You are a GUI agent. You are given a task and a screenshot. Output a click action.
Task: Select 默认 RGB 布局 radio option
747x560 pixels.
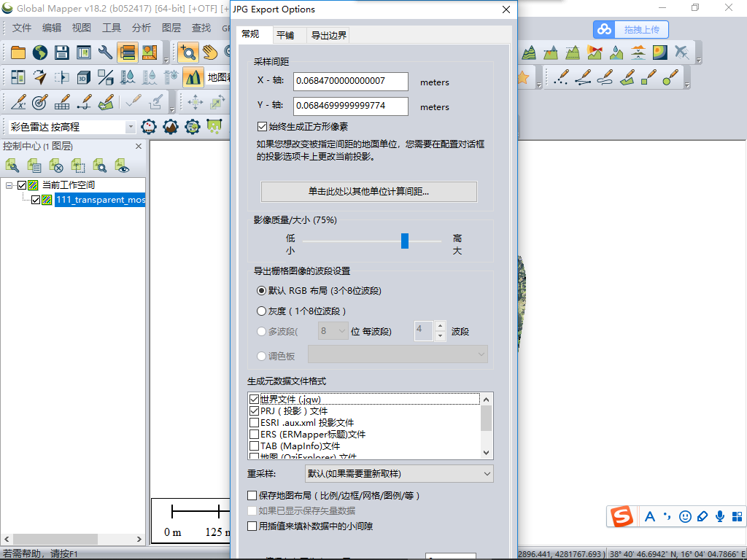pos(261,290)
